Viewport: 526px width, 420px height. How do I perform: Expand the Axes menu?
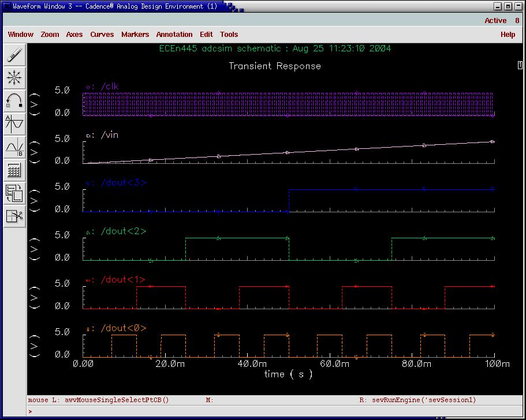tap(74, 35)
